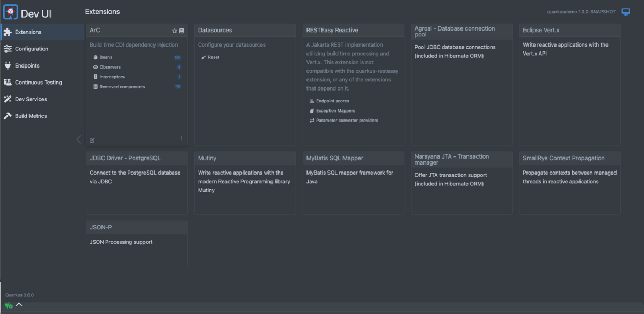
Task: Click the ArC card edit configuration icon
Action: coord(92,140)
